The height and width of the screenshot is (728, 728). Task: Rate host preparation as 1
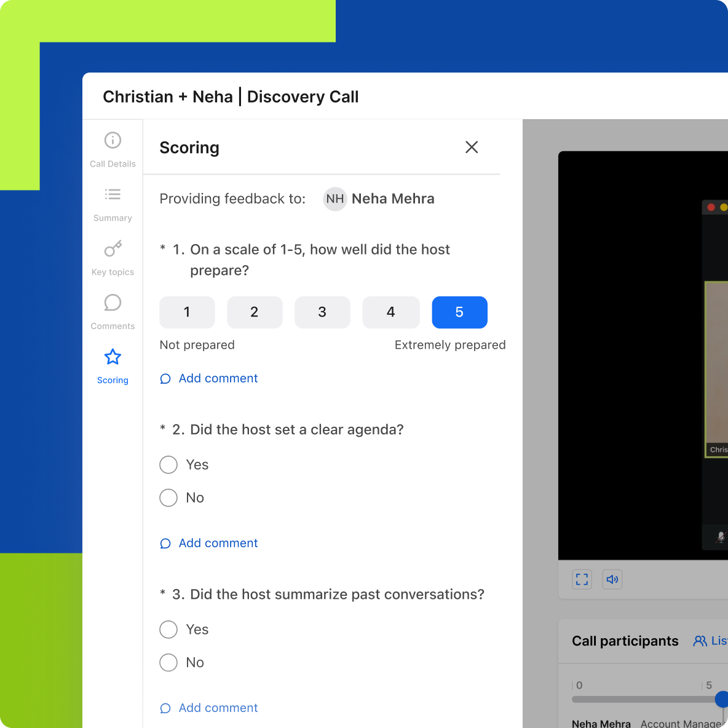[x=187, y=312]
